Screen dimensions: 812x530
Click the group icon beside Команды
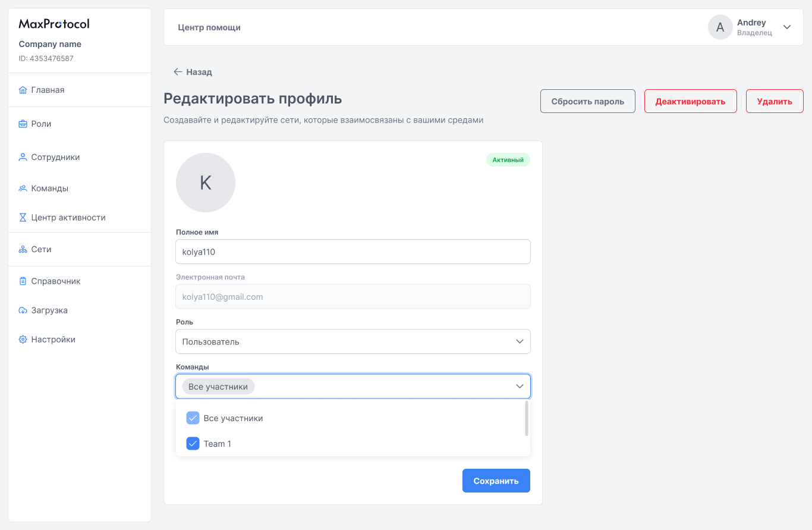(x=23, y=188)
